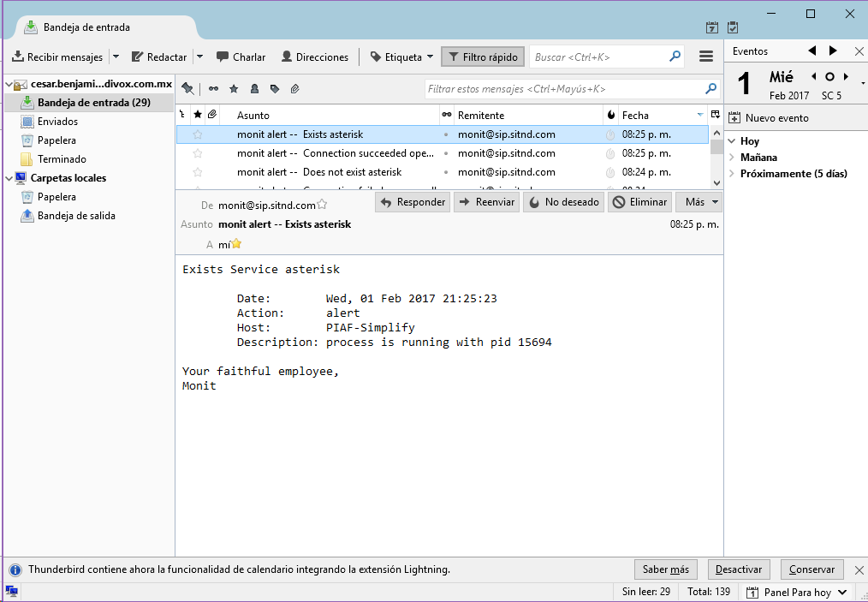Toggle the Filtro rápido button
This screenshot has width=868, height=602.
click(x=483, y=57)
